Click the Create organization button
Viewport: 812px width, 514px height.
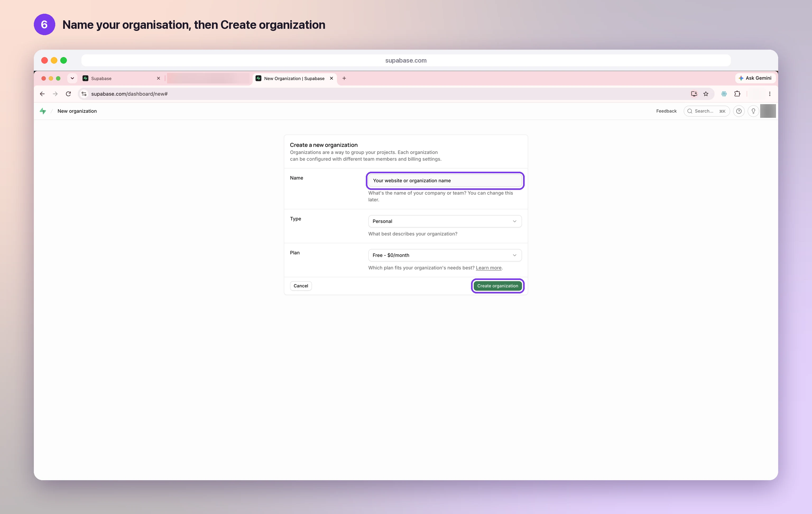pos(497,286)
